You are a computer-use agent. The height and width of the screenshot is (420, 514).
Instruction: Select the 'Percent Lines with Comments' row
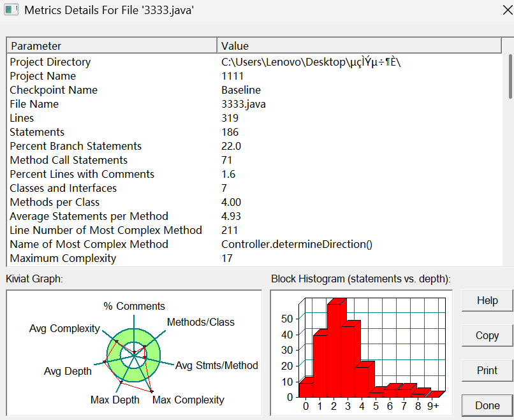254,174
